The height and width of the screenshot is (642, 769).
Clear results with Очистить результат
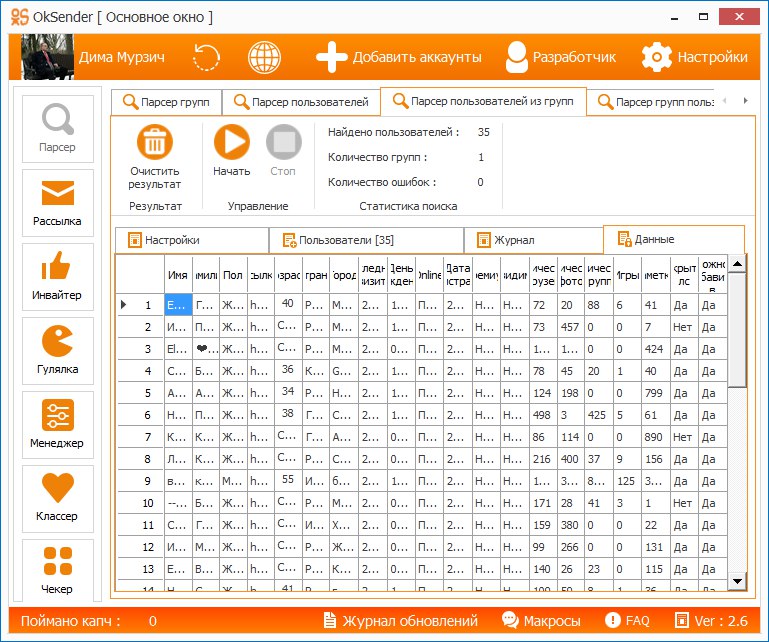point(155,157)
